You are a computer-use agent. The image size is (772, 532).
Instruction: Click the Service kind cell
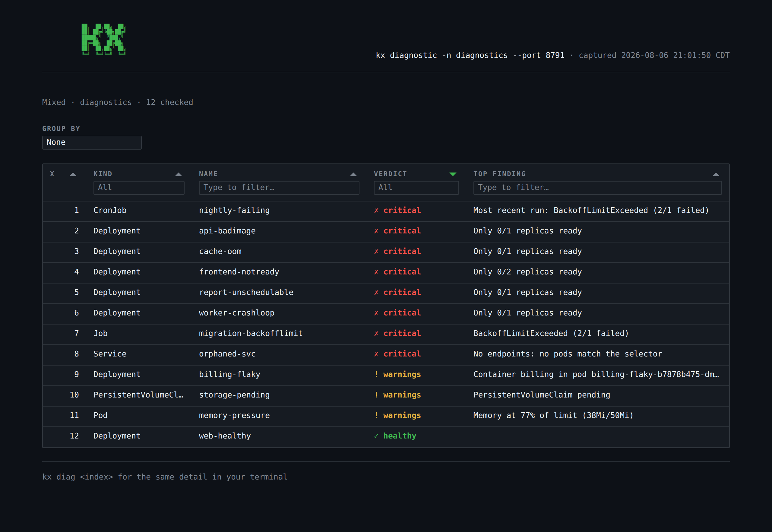tap(110, 354)
